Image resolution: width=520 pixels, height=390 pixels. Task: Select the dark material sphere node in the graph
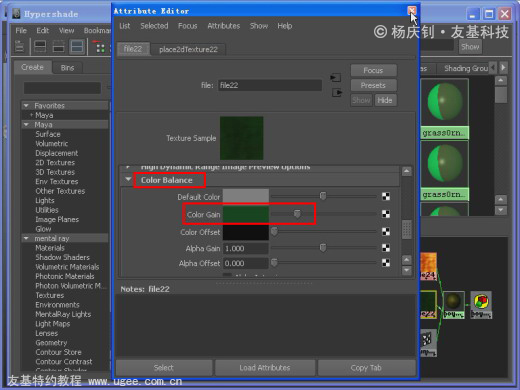click(453, 304)
